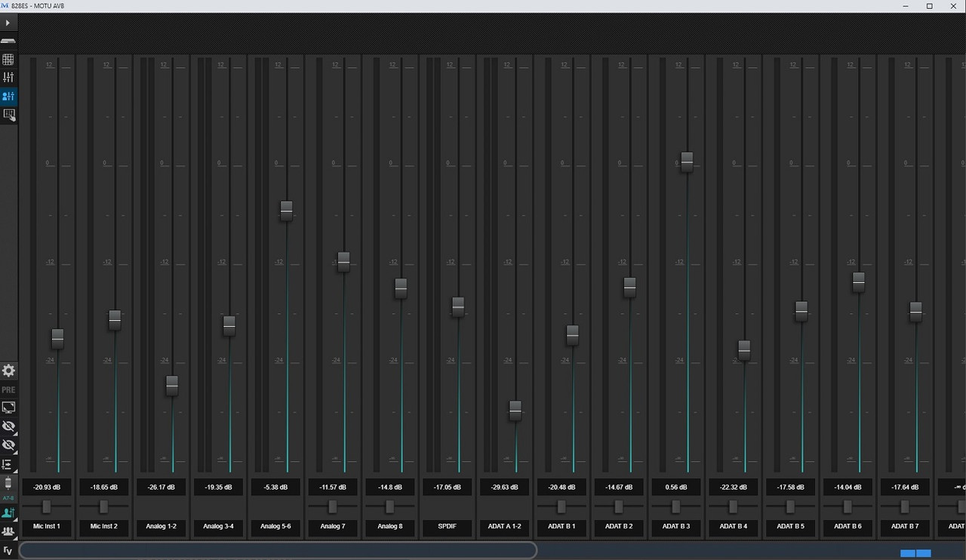Click the Analog 8 pan slider
Viewport: 966px width, 560px height.
tap(390, 506)
